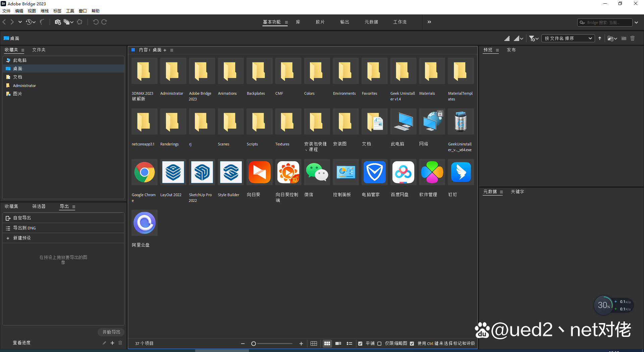This screenshot has width=644, height=352.
Task: Switch to 元数据 workspace tab
Action: (x=371, y=22)
